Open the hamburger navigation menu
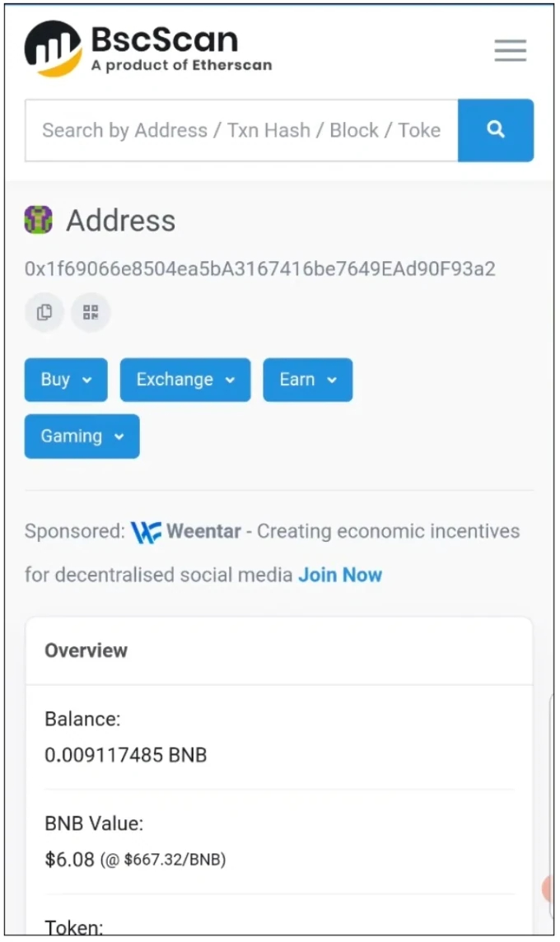Screen dimensions: 560x942 coord(510,50)
